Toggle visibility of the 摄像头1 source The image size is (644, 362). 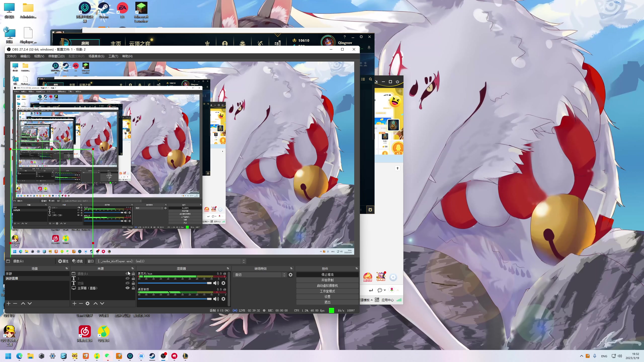[x=128, y=274]
